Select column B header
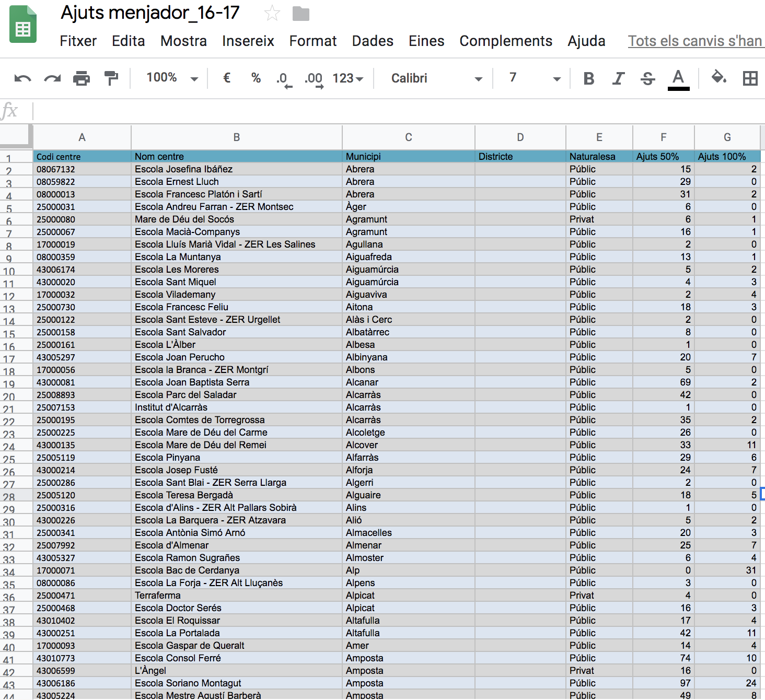 [x=237, y=137]
